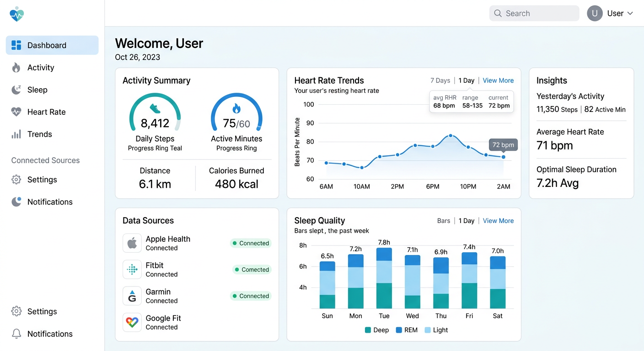
Task: Click the "71 bpm" average heart rate
Action: [x=555, y=146]
